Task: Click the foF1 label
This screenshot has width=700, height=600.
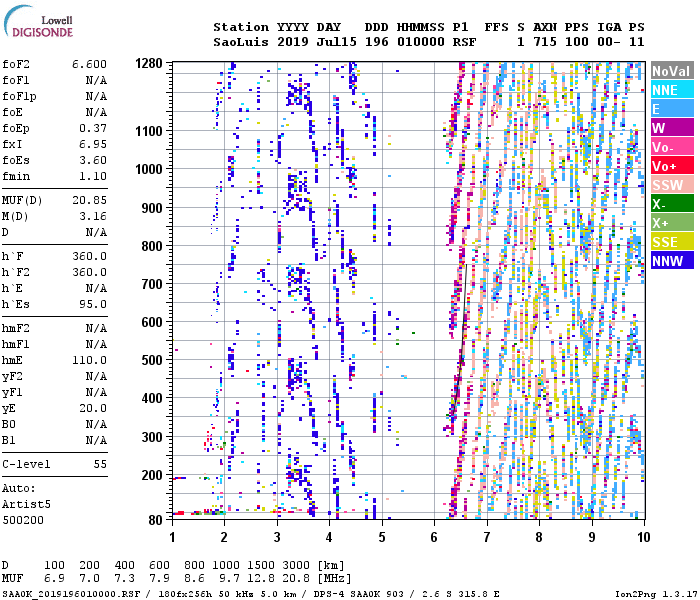Action: [16, 80]
